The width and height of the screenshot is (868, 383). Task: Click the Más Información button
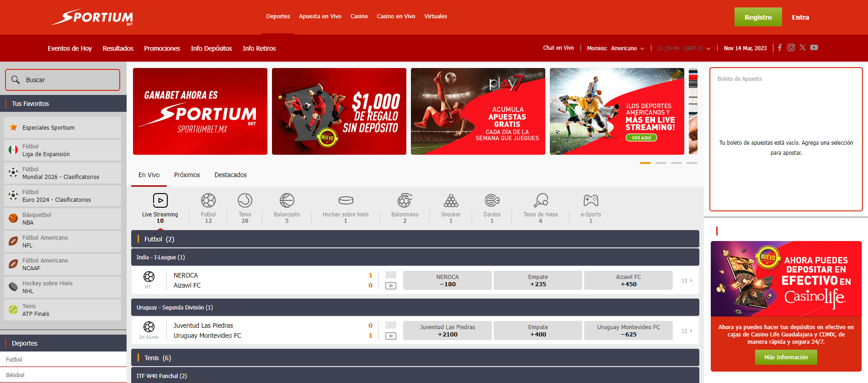tap(786, 357)
